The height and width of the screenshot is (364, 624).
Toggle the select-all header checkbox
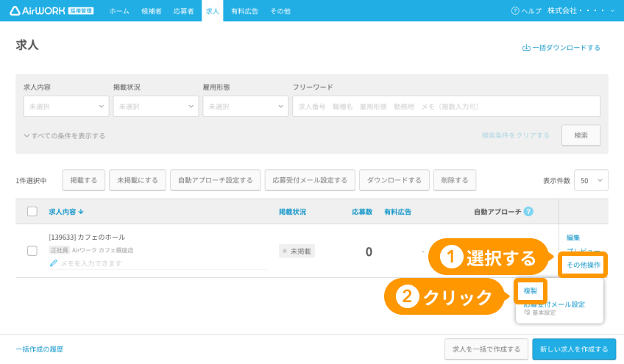(x=32, y=211)
